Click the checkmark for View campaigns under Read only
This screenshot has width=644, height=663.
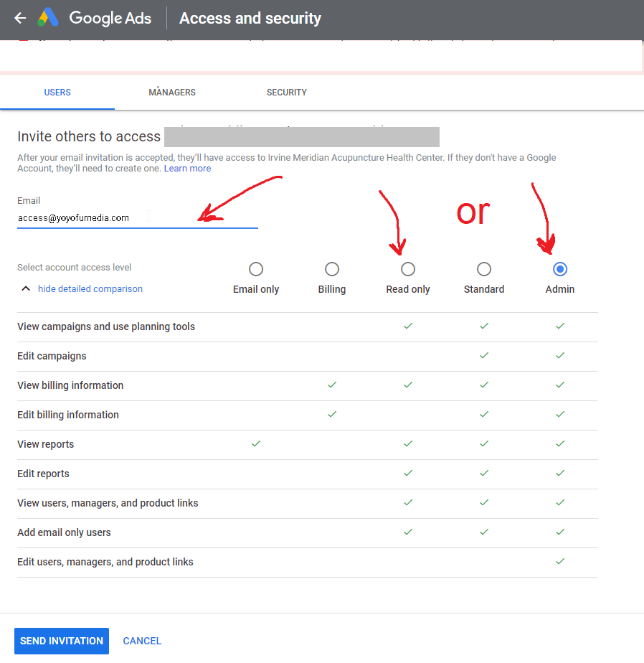pyautogui.click(x=408, y=326)
